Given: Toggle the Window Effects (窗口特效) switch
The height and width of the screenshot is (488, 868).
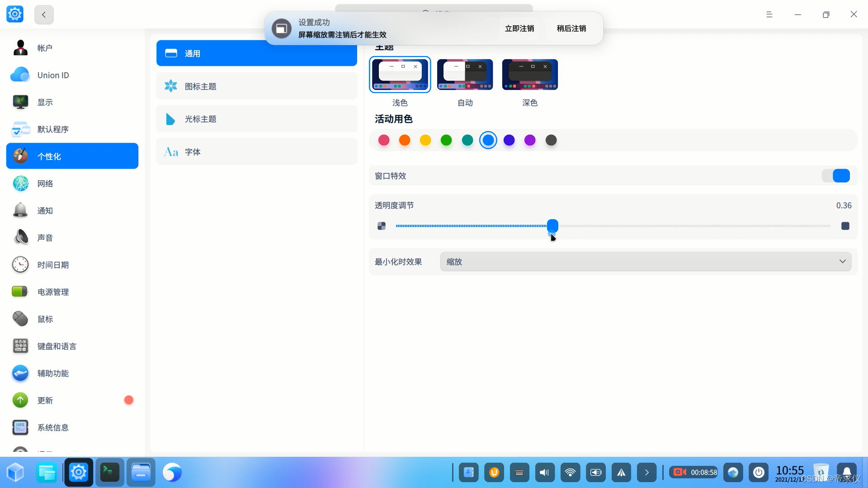Looking at the screenshot, I should (x=836, y=176).
